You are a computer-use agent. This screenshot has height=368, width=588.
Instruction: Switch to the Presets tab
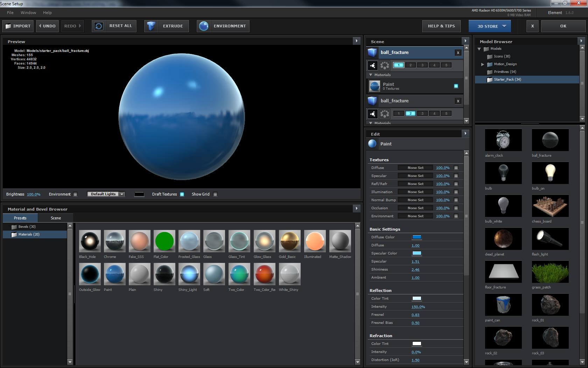pos(20,218)
